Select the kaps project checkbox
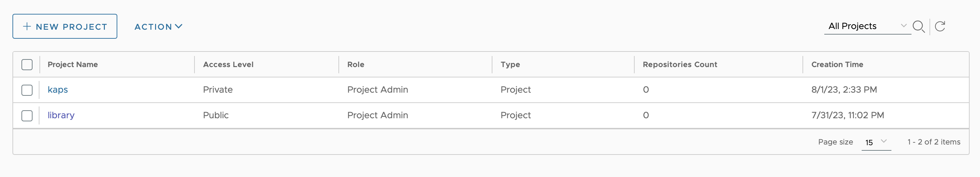The height and width of the screenshot is (177, 980). [27, 90]
